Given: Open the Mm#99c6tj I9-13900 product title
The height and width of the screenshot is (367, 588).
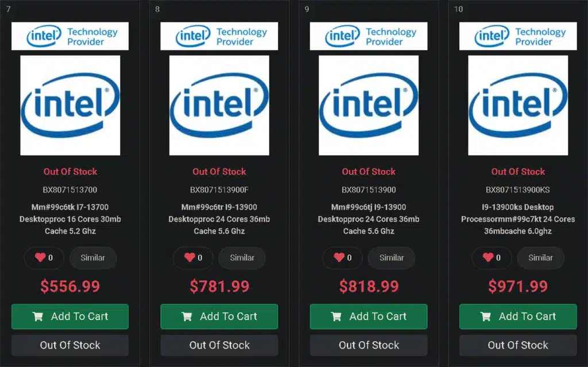Looking at the screenshot, I should [x=369, y=219].
